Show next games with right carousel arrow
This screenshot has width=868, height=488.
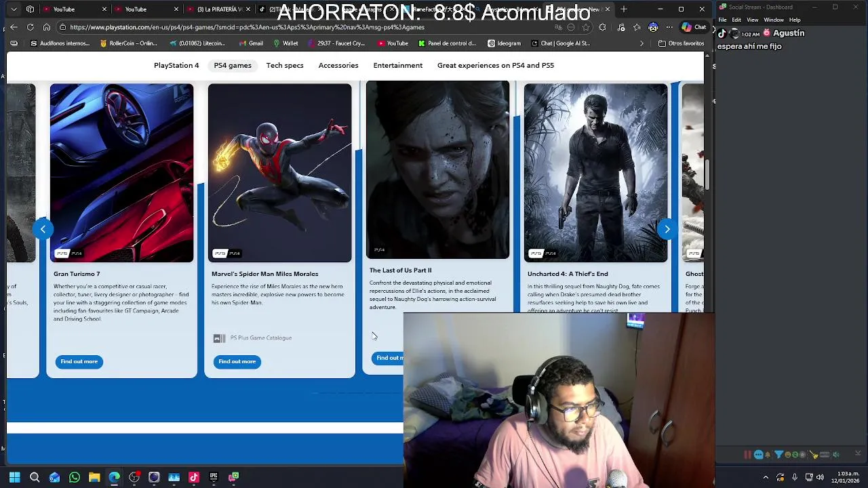click(x=667, y=229)
